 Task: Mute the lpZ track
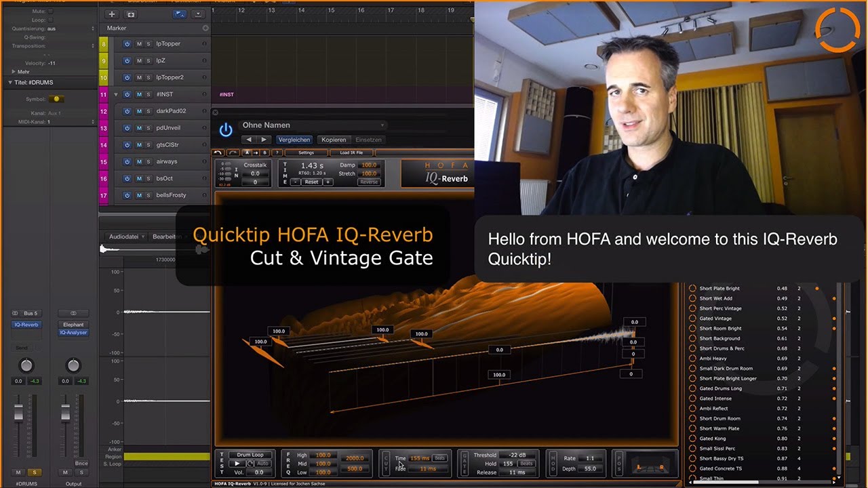tap(139, 60)
